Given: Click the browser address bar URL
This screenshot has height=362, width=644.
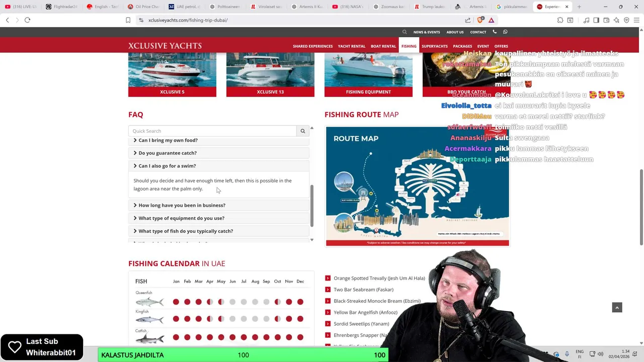Looking at the screenshot, I should [188, 20].
